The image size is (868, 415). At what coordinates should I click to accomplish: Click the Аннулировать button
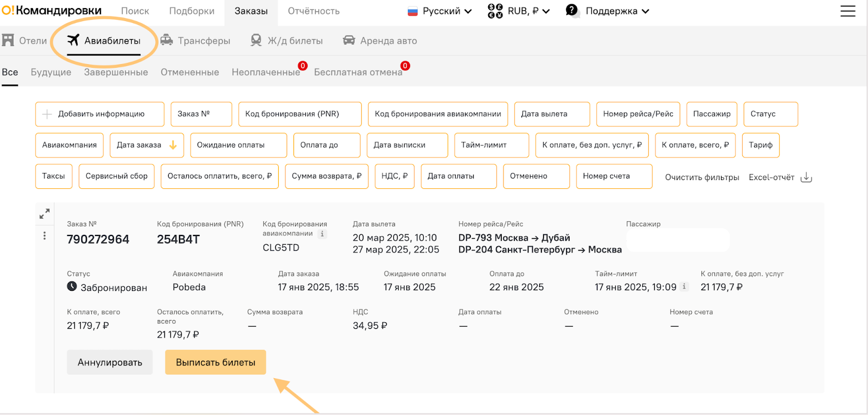110,362
